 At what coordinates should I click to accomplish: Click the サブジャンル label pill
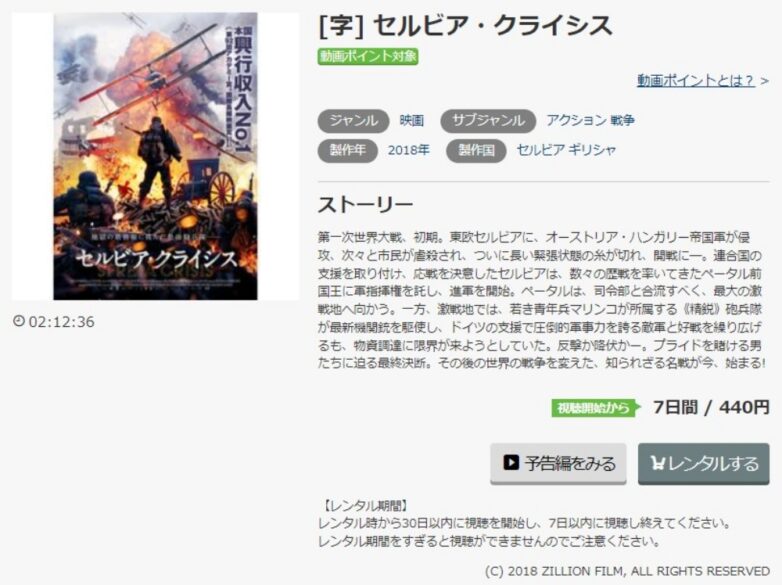coord(488,121)
